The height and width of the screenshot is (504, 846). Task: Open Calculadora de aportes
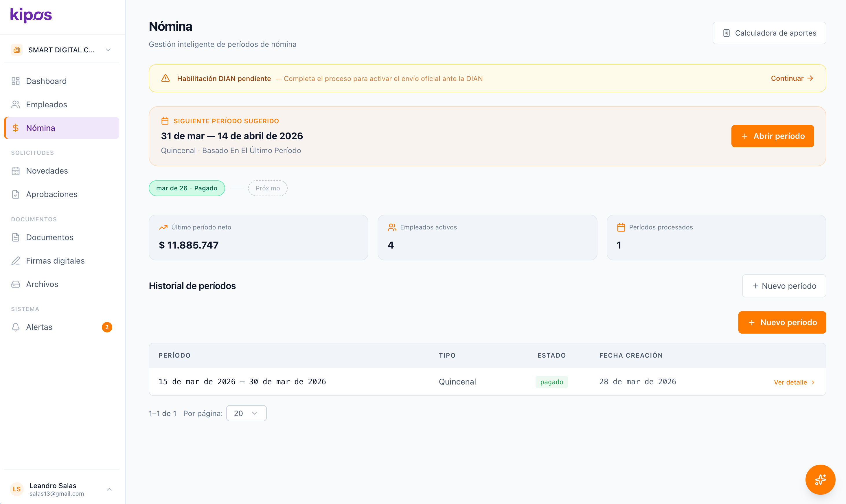click(x=769, y=33)
